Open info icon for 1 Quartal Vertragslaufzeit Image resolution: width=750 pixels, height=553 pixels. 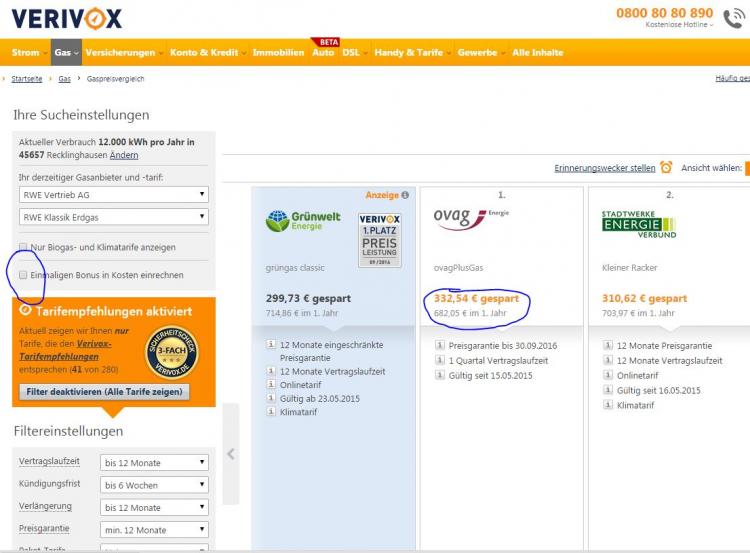coord(440,360)
